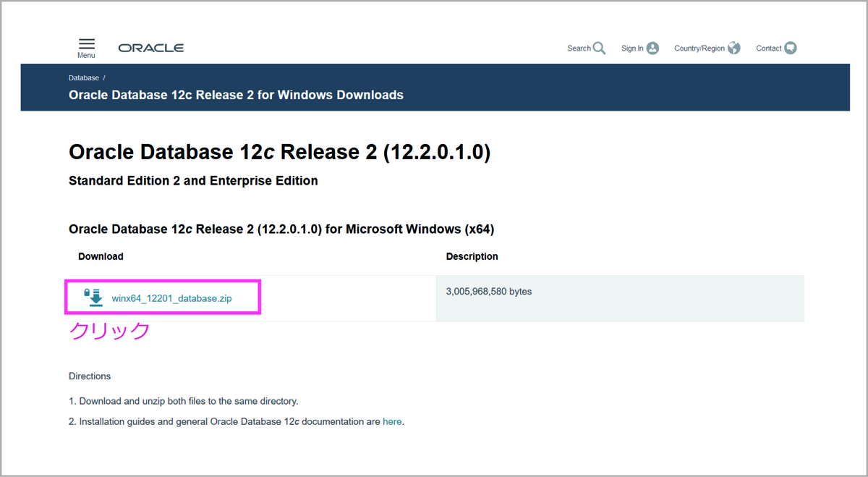Click the Sign In account icon
Viewport: 868px width, 477px height.
tap(653, 48)
